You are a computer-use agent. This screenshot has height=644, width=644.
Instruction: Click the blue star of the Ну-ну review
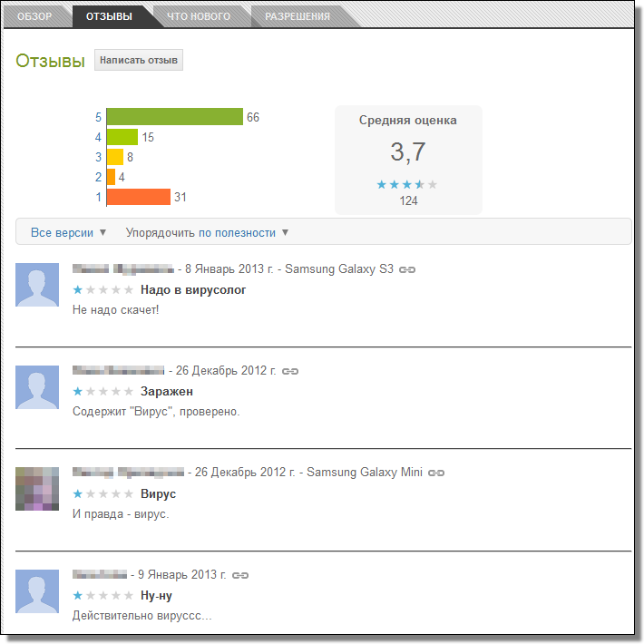pyautogui.click(x=78, y=596)
